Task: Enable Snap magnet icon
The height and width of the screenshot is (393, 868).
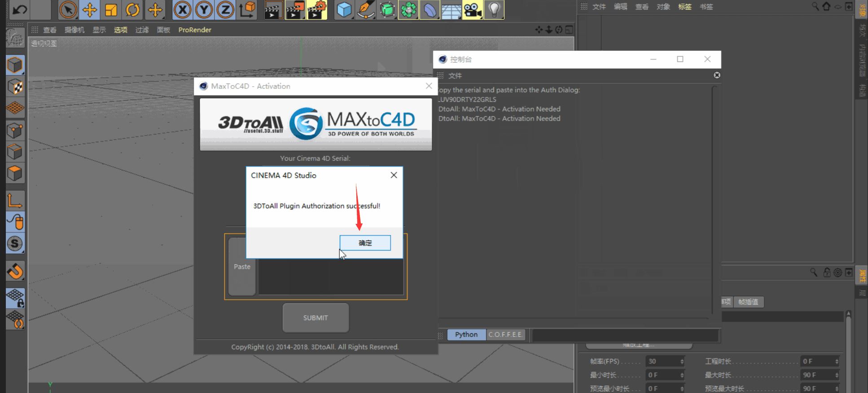Action: coord(15,271)
